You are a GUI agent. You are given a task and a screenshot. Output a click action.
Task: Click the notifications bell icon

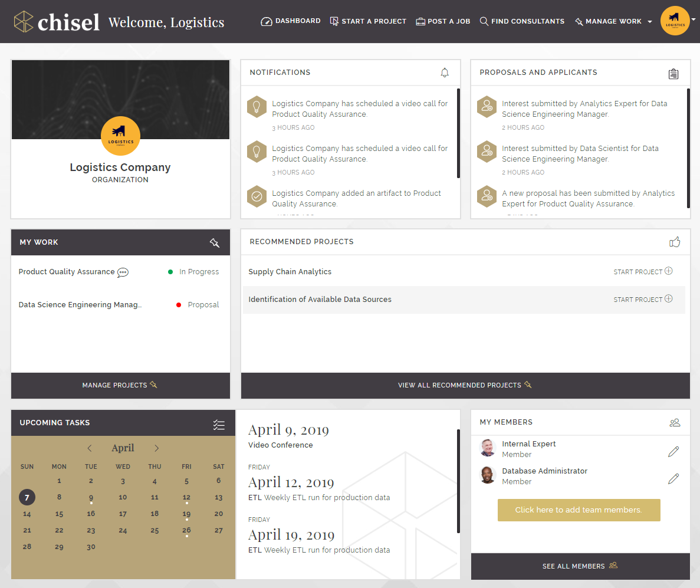pos(445,73)
